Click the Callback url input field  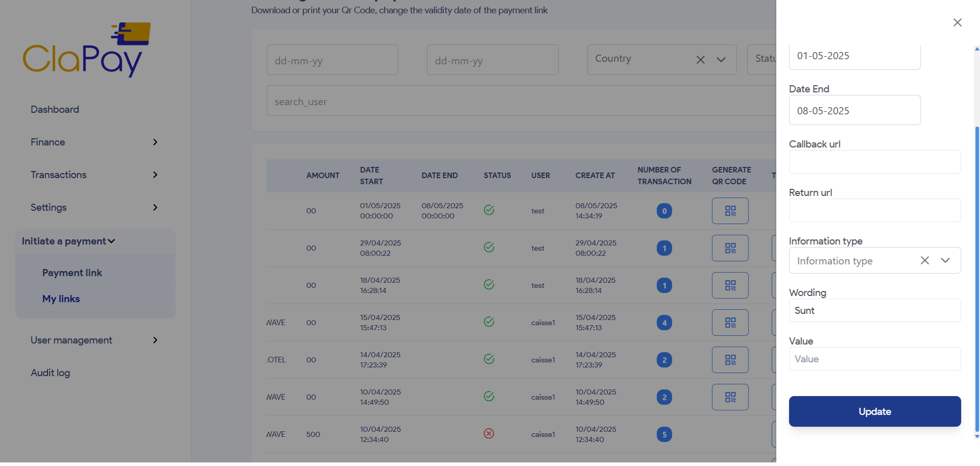pyautogui.click(x=874, y=162)
